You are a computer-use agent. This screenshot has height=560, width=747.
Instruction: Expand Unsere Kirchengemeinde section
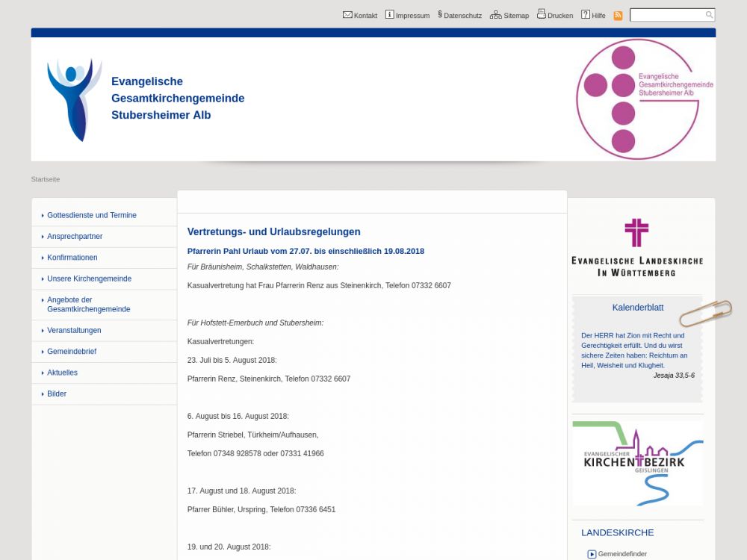[89, 279]
